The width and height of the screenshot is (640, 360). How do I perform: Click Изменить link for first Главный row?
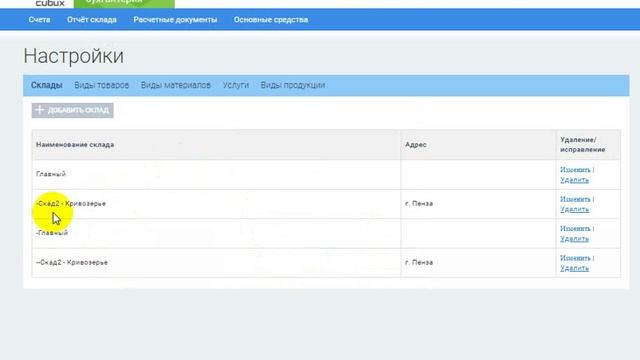pyautogui.click(x=575, y=169)
